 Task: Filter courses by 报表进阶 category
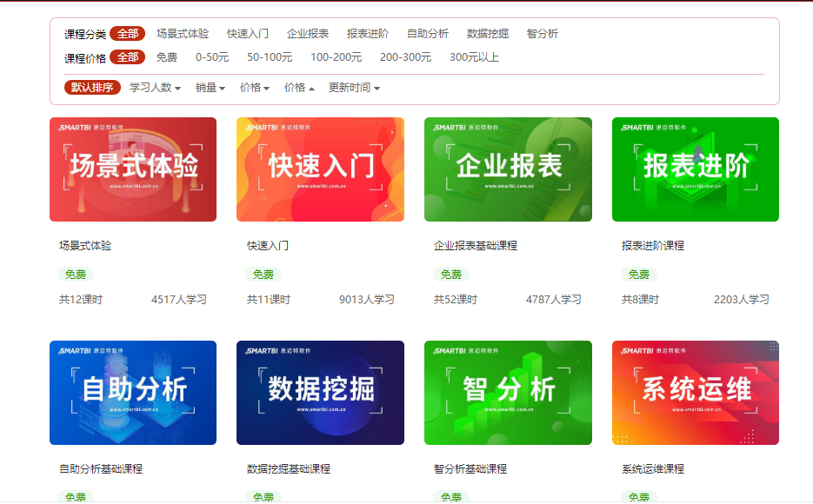coord(368,34)
